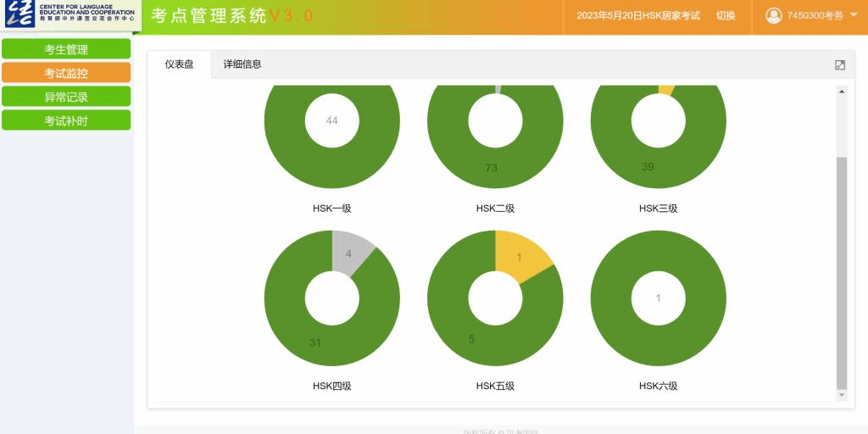Click green segment 5 in HSK五级 chart
Screen dimensions: 868x434
pos(471,339)
